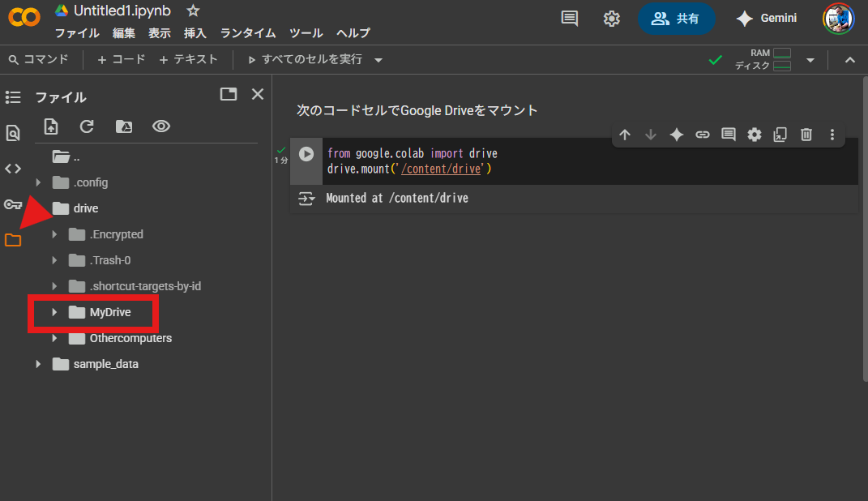Expand the sample_data folder
Screen dimensions: 868x501
pos(38,364)
